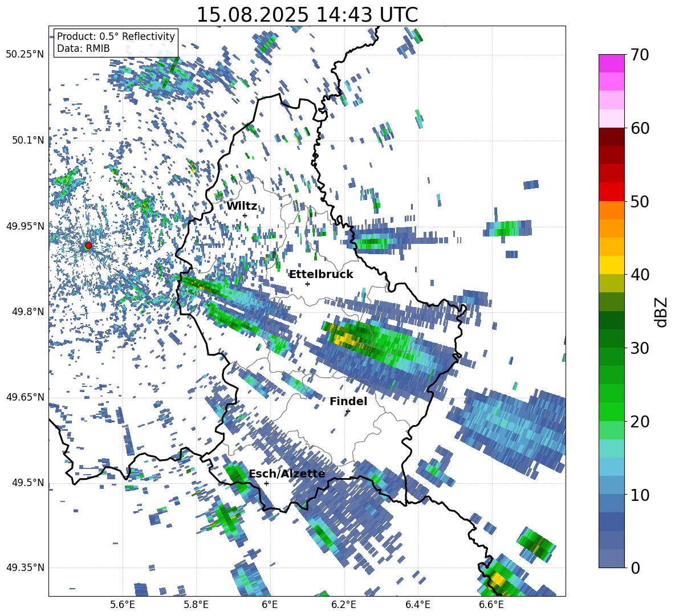This screenshot has height=616, width=675.
Task: Click the Ettelbruck station cross marker
Action: coord(307,284)
